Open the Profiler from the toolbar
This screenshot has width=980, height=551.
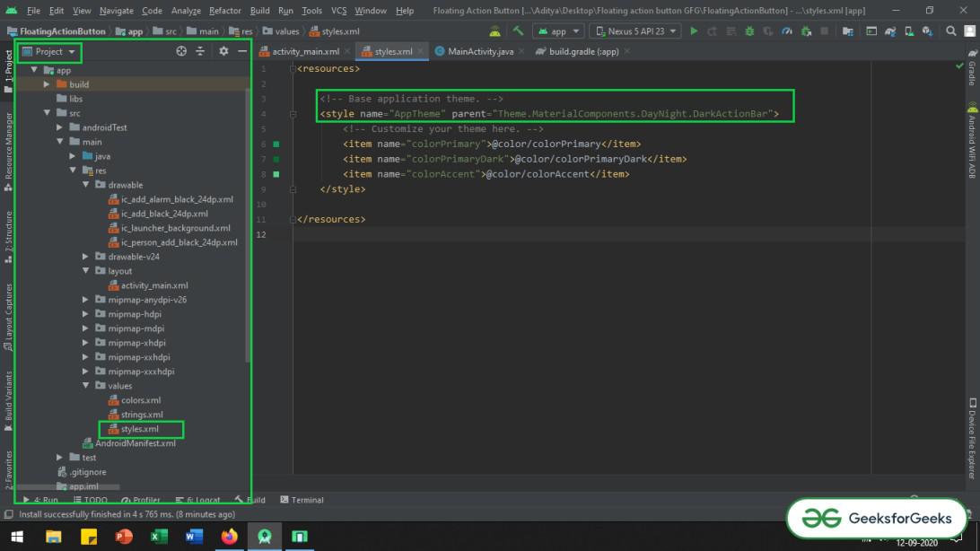[x=787, y=31]
